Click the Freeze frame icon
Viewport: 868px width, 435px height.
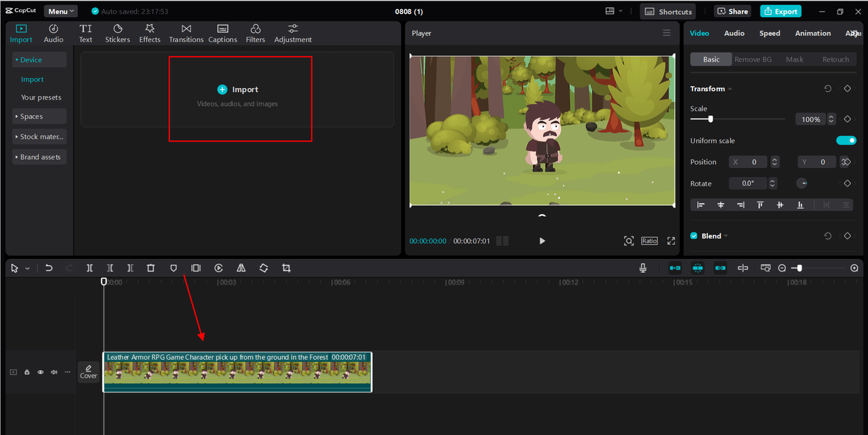click(x=196, y=268)
